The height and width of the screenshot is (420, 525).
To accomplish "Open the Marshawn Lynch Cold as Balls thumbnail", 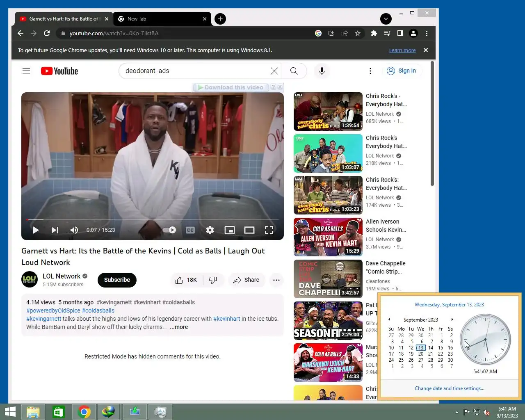I will pos(328,363).
